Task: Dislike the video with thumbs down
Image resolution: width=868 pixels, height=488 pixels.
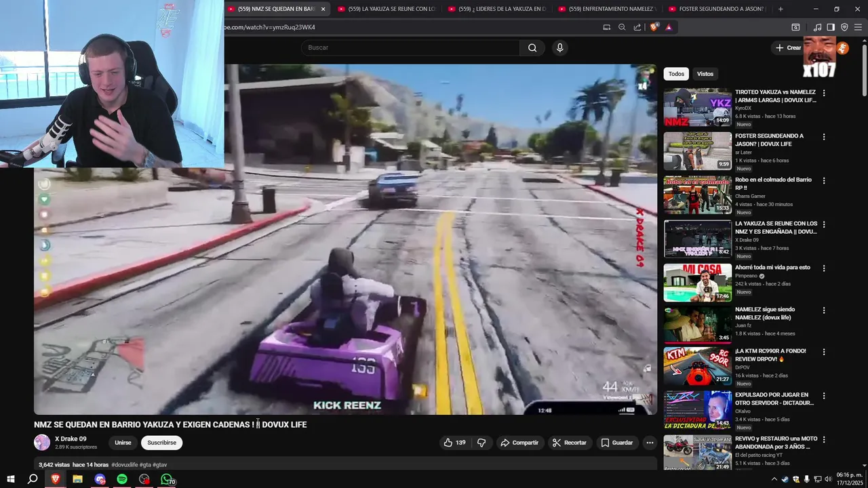Action: click(481, 443)
